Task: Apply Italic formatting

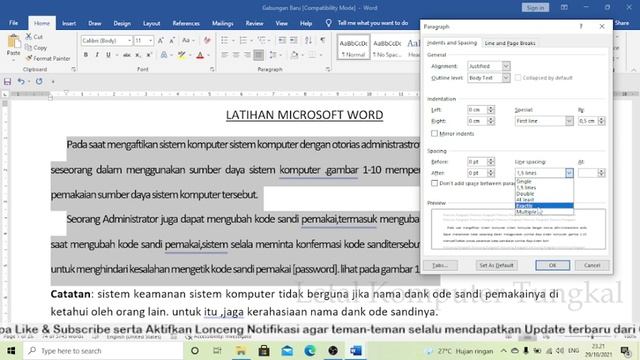Action: coord(97,55)
